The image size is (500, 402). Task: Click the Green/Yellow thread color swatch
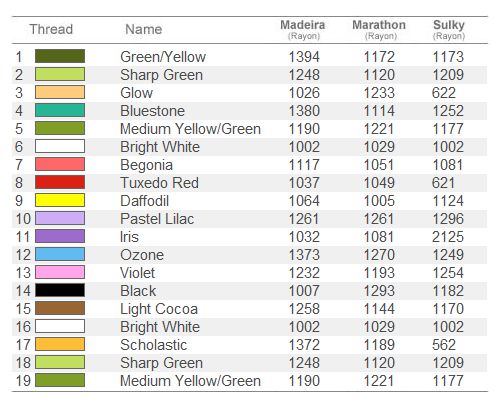point(60,56)
